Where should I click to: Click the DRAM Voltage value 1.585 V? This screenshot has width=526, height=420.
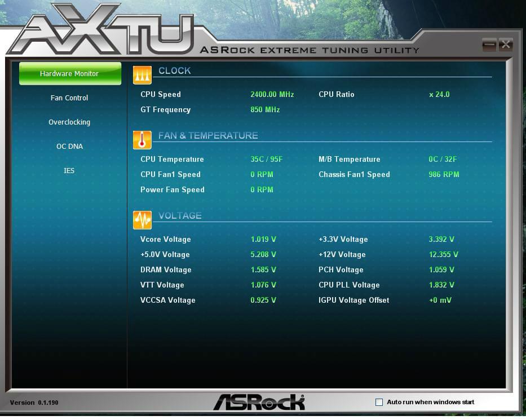pyautogui.click(x=263, y=269)
